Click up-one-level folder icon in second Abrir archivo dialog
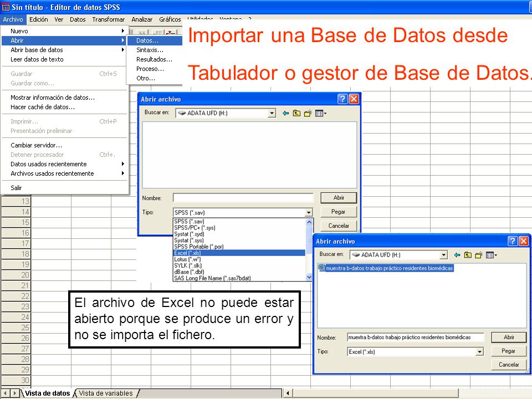Viewport: 532px width, 399px height. point(468,255)
